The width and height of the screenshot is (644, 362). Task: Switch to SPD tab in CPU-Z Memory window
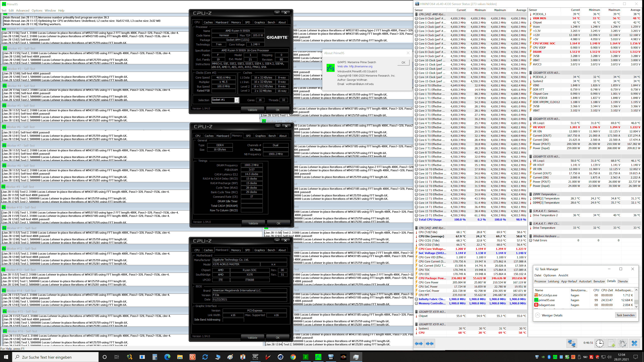point(248,136)
